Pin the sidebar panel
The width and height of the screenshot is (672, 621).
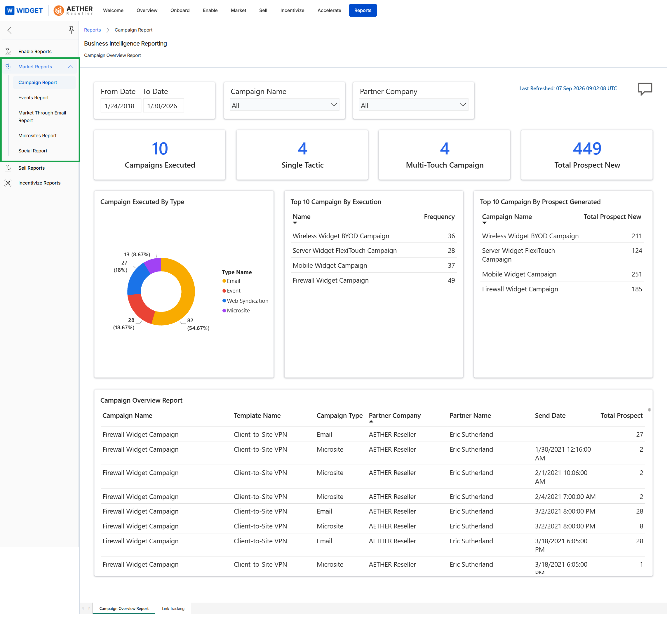pos(71,30)
